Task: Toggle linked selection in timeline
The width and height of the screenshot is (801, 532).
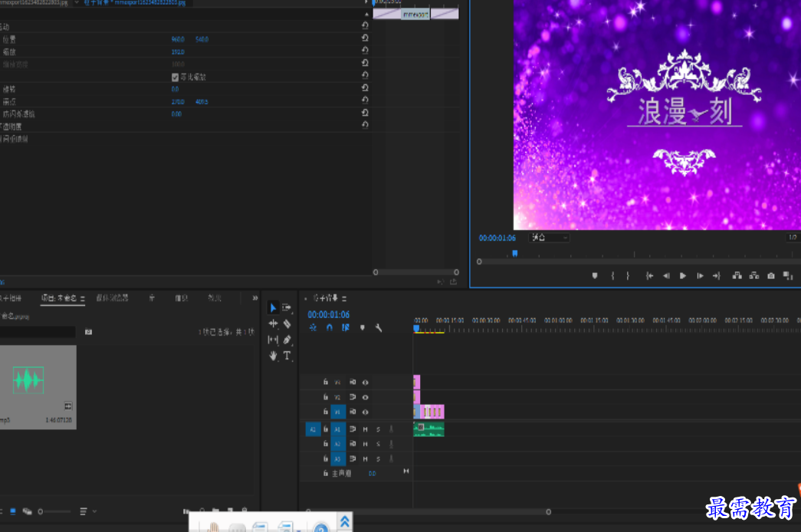Action: 346,327
